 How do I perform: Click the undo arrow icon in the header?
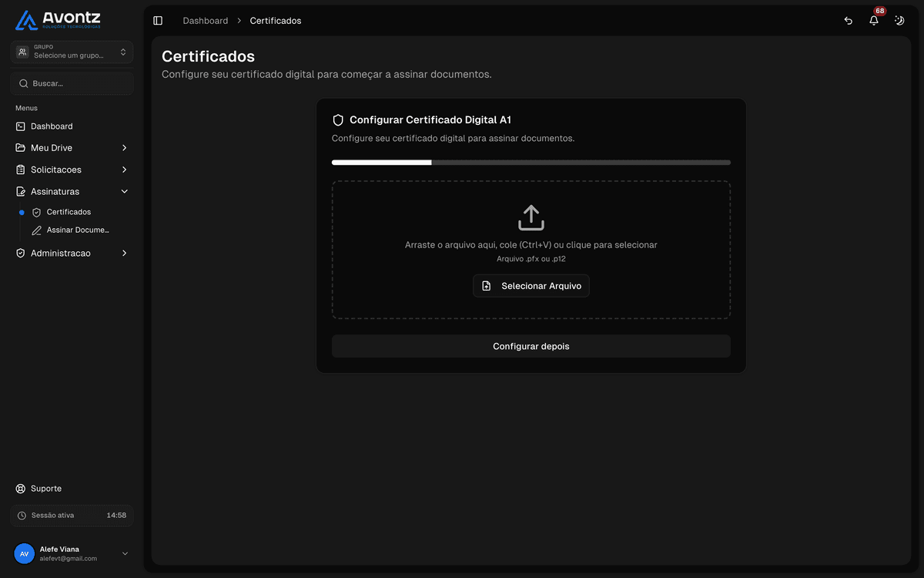[848, 21]
